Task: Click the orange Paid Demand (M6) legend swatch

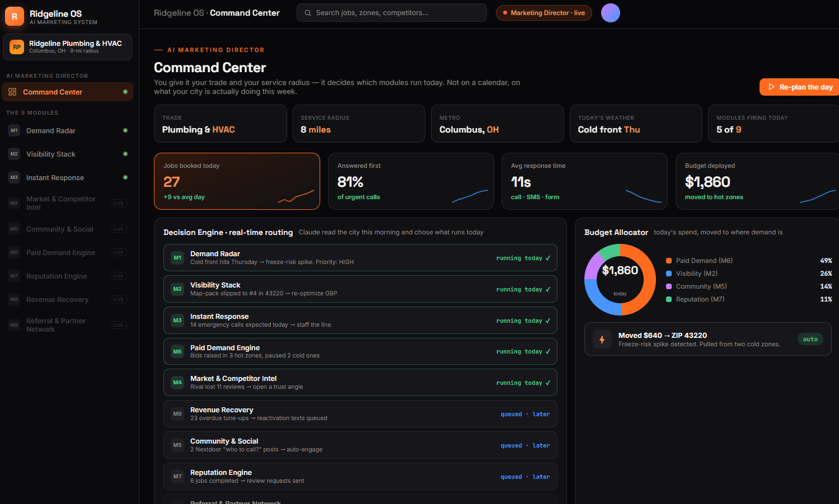Action: click(x=669, y=261)
